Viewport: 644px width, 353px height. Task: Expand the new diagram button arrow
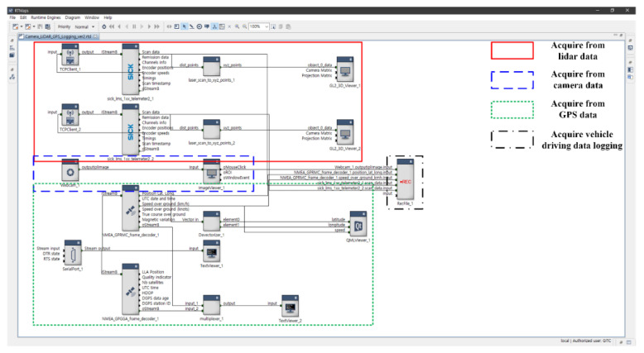[x=20, y=26]
